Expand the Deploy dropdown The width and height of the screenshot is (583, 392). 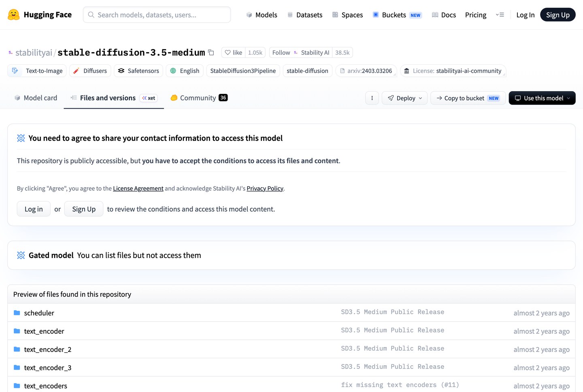(404, 98)
